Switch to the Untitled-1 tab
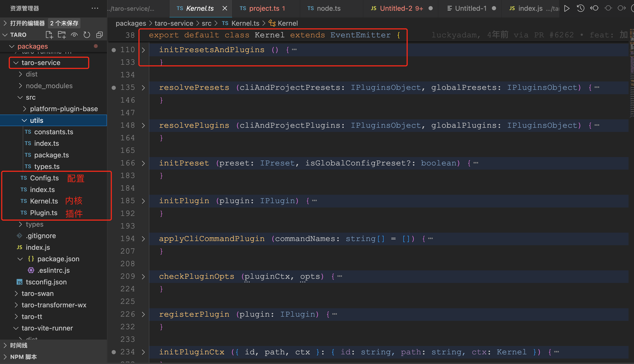Image resolution: width=634 pixels, height=364 pixels. (x=470, y=9)
